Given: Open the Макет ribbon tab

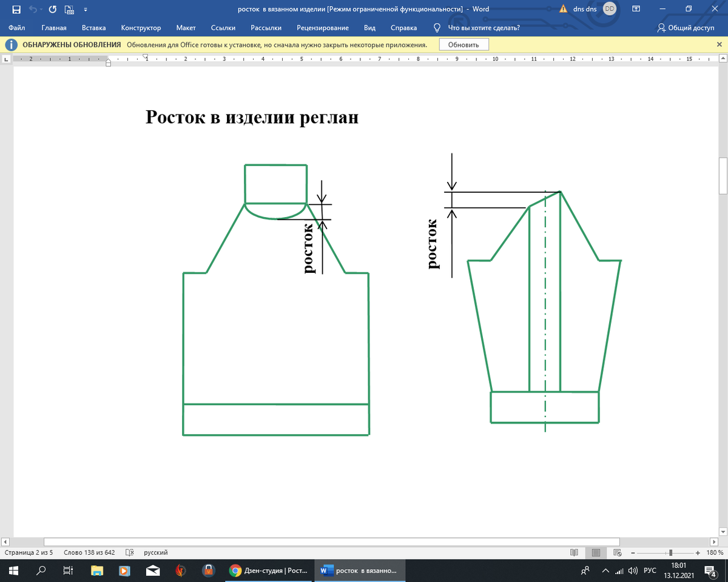Looking at the screenshot, I should point(186,28).
